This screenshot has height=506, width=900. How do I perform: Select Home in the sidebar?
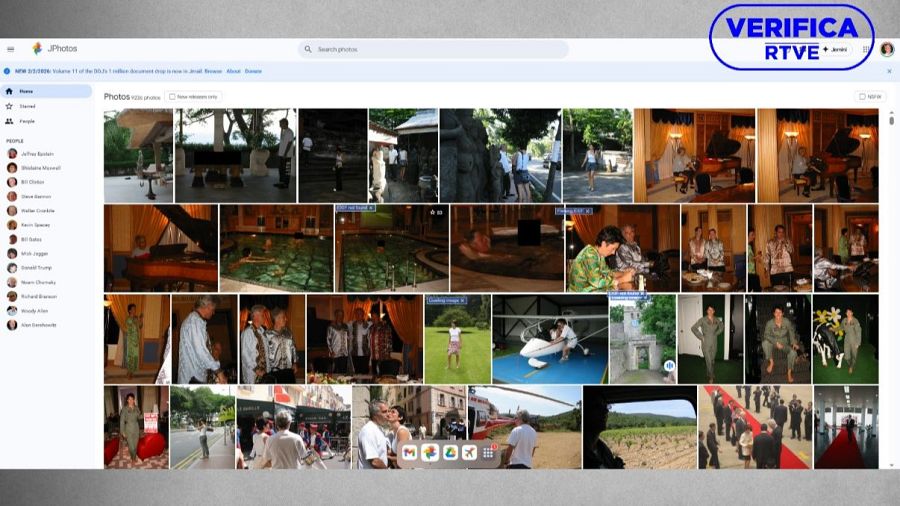pyautogui.click(x=46, y=91)
